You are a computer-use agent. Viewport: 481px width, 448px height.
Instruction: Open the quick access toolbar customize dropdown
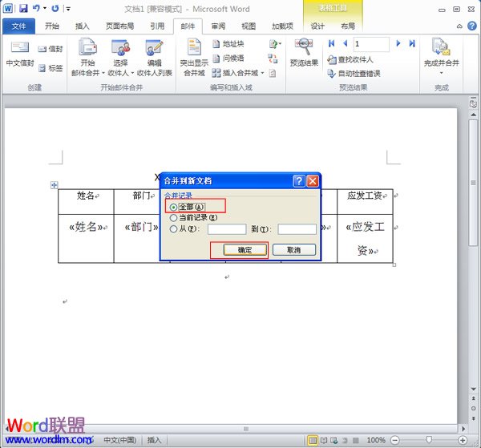68,9
